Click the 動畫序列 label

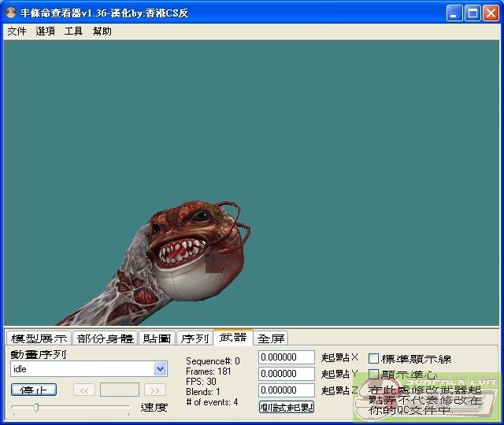(x=39, y=354)
